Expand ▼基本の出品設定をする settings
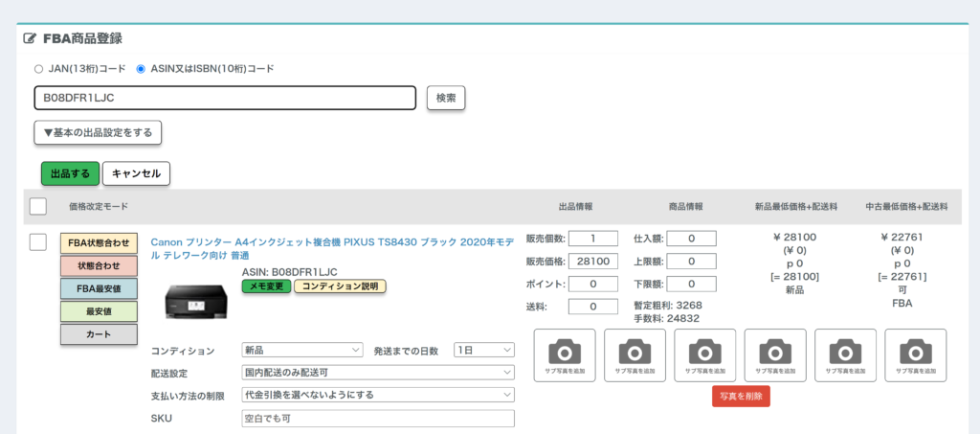The height and width of the screenshot is (434, 980). (98, 132)
